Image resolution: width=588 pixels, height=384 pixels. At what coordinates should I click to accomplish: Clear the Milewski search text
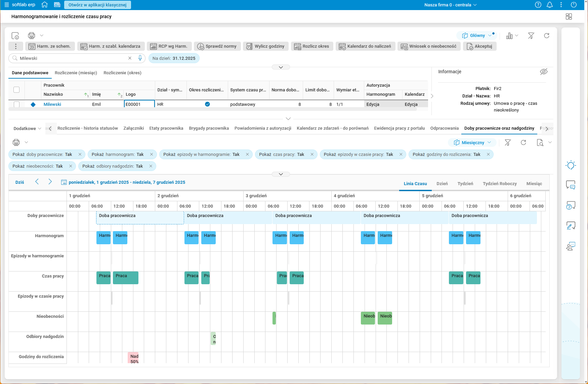coord(130,58)
